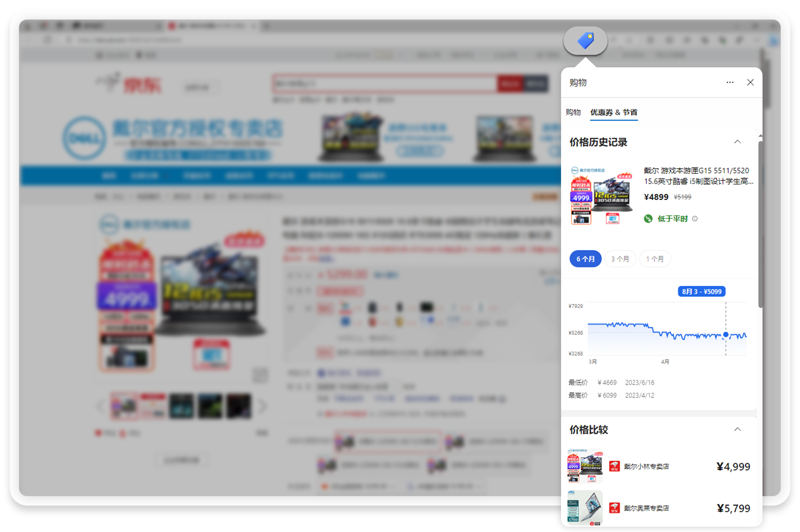Click the current price ¥4899

tap(656, 197)
